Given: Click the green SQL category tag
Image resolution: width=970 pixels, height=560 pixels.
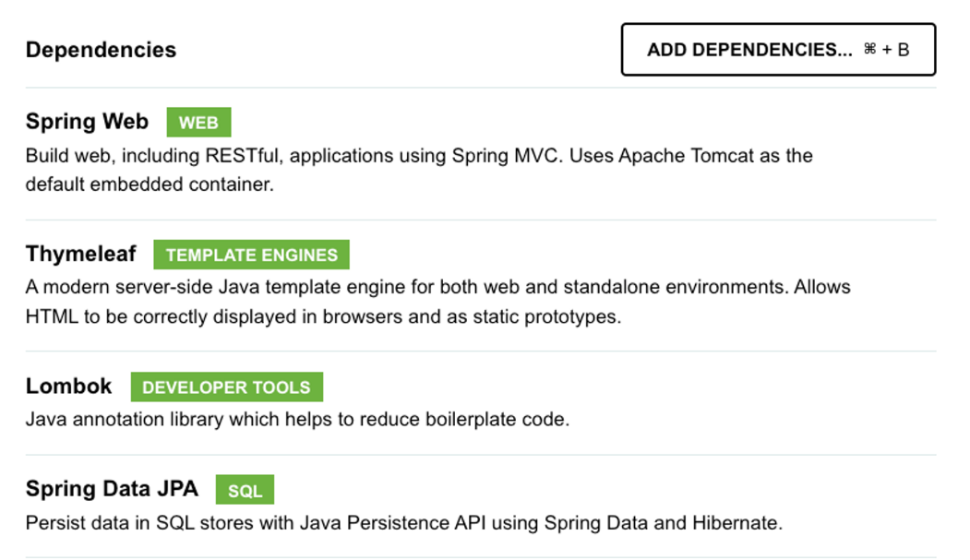Looking at the screenshot, I should pos(245,491).
